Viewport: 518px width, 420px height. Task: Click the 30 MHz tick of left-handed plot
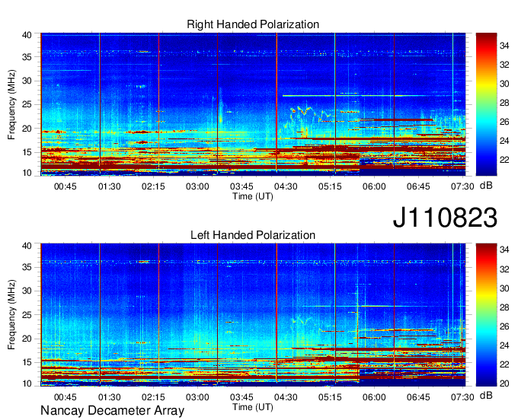coord(27,291)
